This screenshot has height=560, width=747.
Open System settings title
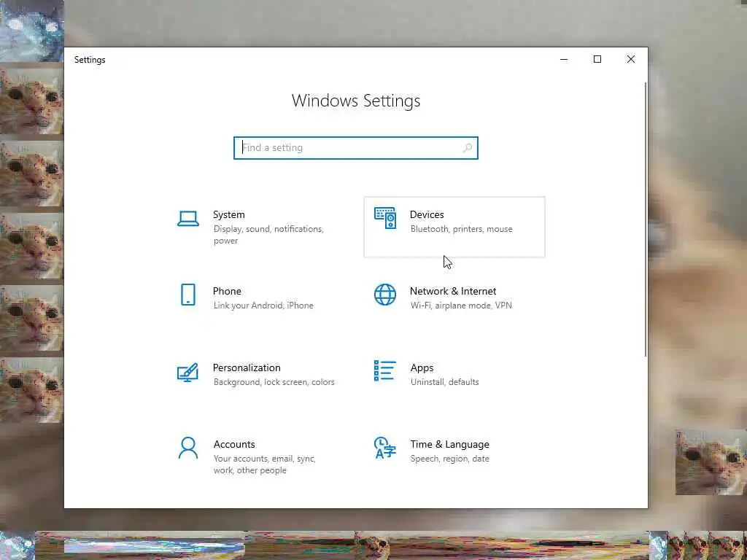228,214
